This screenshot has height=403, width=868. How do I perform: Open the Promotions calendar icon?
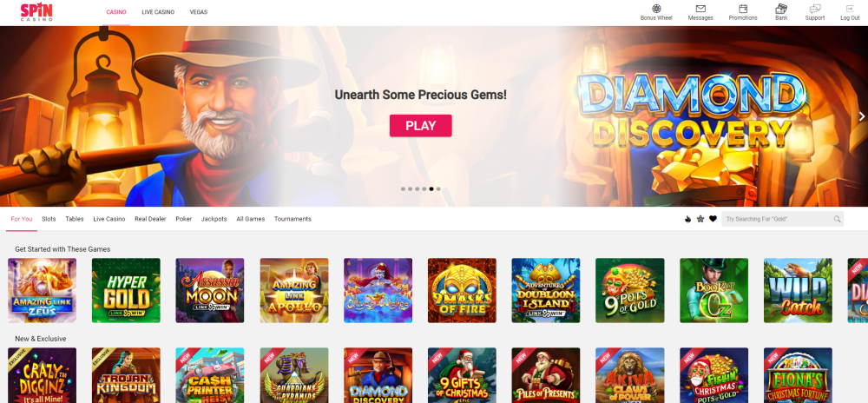(743, 9)
